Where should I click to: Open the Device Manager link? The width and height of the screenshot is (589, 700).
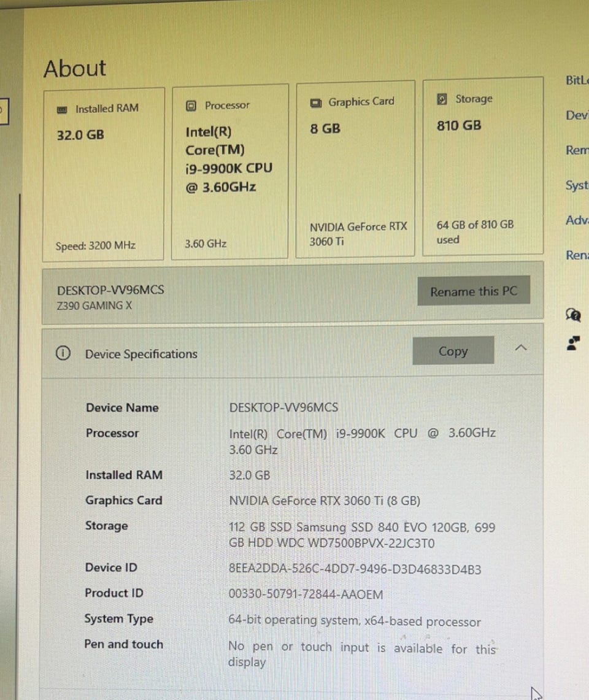577,115
